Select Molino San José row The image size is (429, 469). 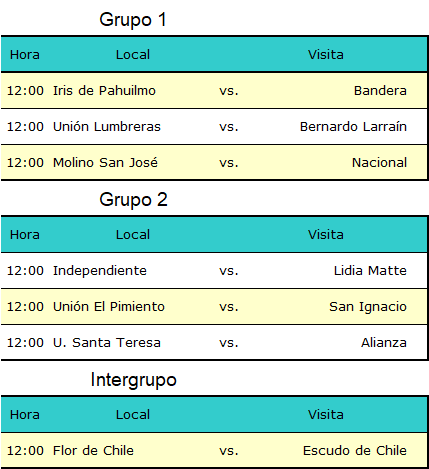[x=214, y=163]
